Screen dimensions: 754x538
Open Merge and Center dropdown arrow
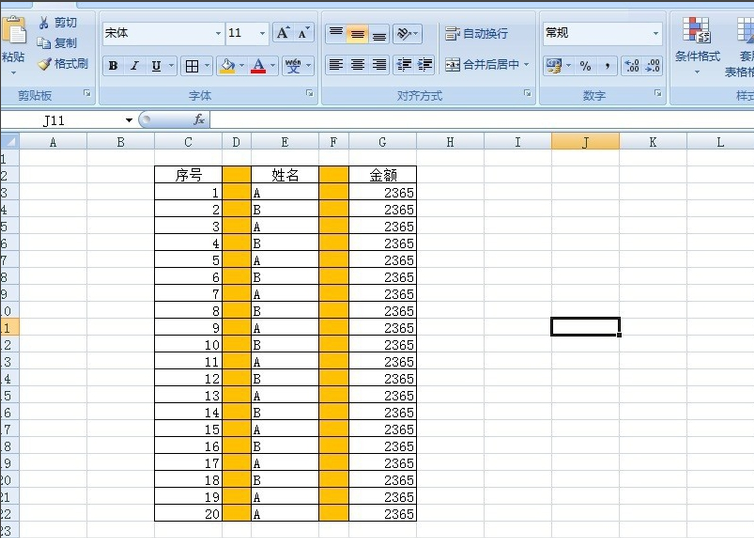pyautogui.click(x=526, y=64)
